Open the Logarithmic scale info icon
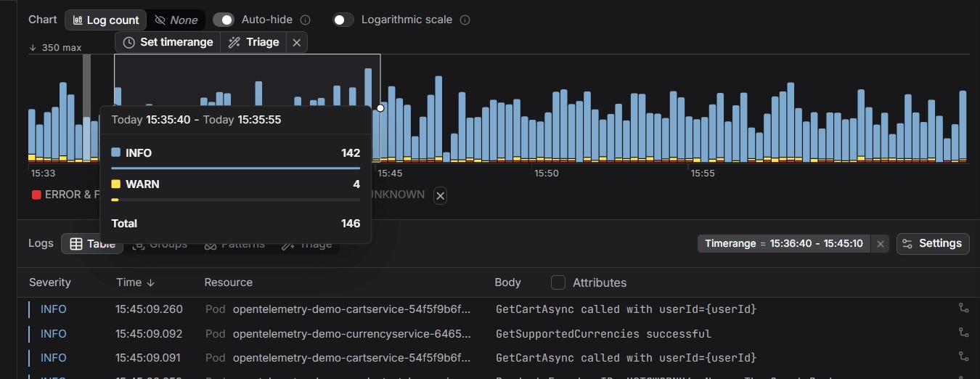980x379 pixels. pyautogui.click(x=465, y=20)
